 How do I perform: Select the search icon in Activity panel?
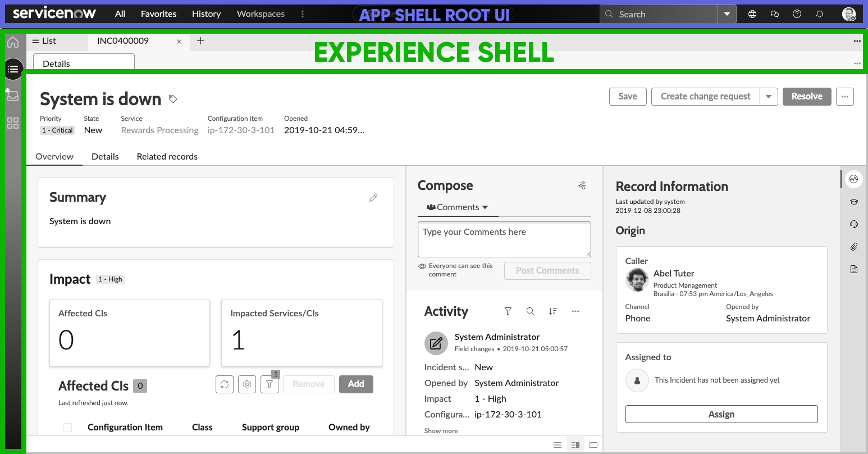click(530, 311)
